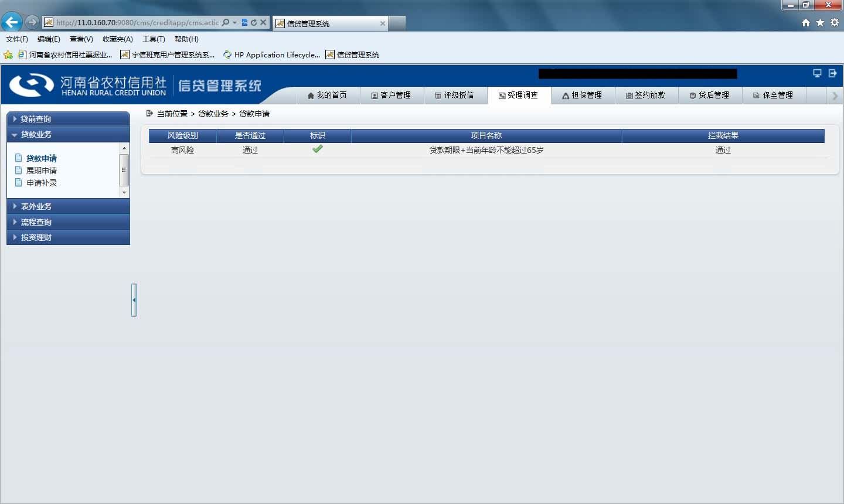The width and height of the screenshot is (844, 504).
Task: Click the browser Forward arrow button
Action: [x=32, y=22]
